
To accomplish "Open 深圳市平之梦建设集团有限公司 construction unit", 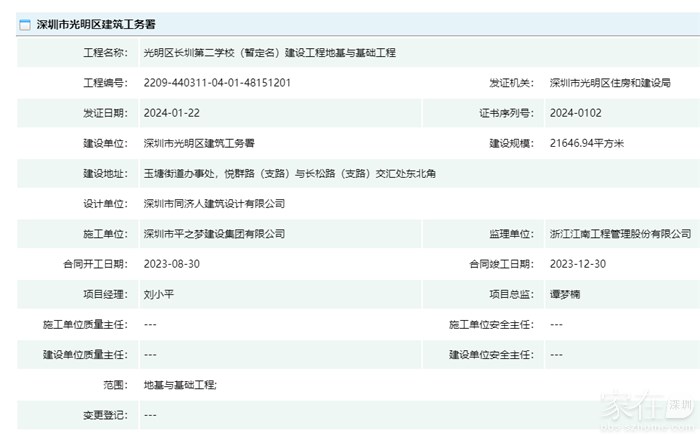I will point(214,234).
